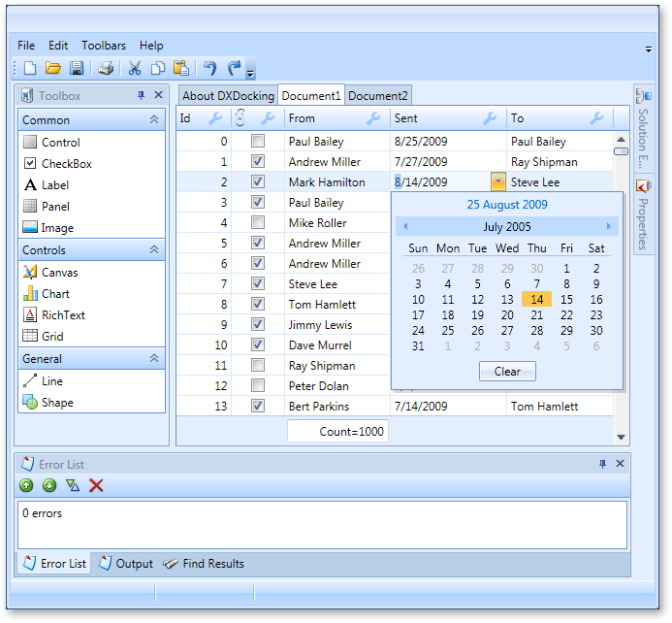Click the Clear button in calendar
Image resolution: width=672 pixels, height=623 pixels.
tap(507, 372)
